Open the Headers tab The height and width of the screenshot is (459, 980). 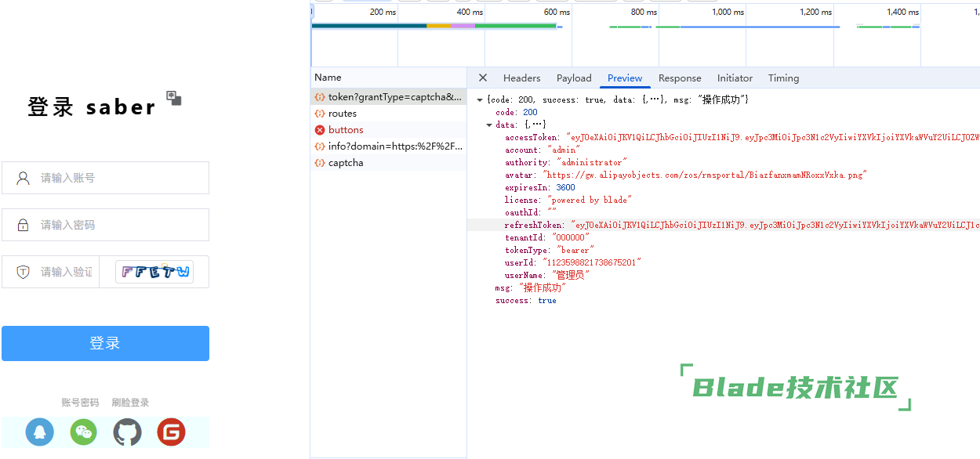coord(521,78)
